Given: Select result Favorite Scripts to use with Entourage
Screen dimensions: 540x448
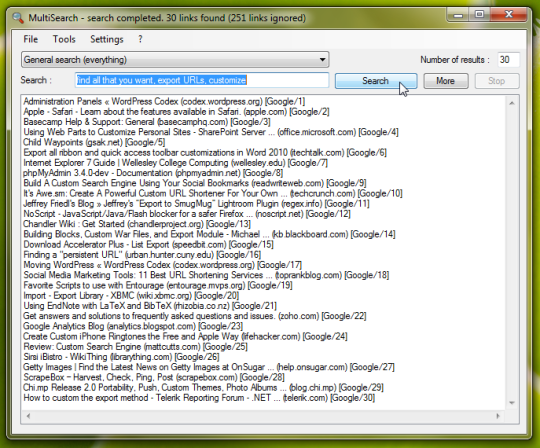Looking at the screenshot, I should [x=158, y=285].
